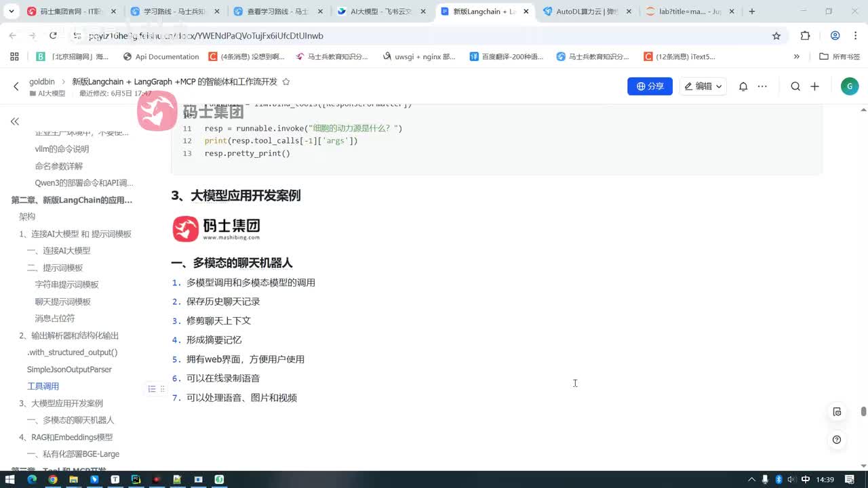Bookmark this page with the star icon
The image size is (868, 488).
776,36
